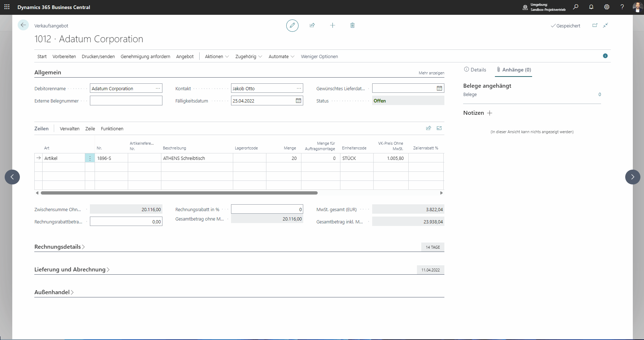Select the quantity cell showing 20

coord(284,158)
